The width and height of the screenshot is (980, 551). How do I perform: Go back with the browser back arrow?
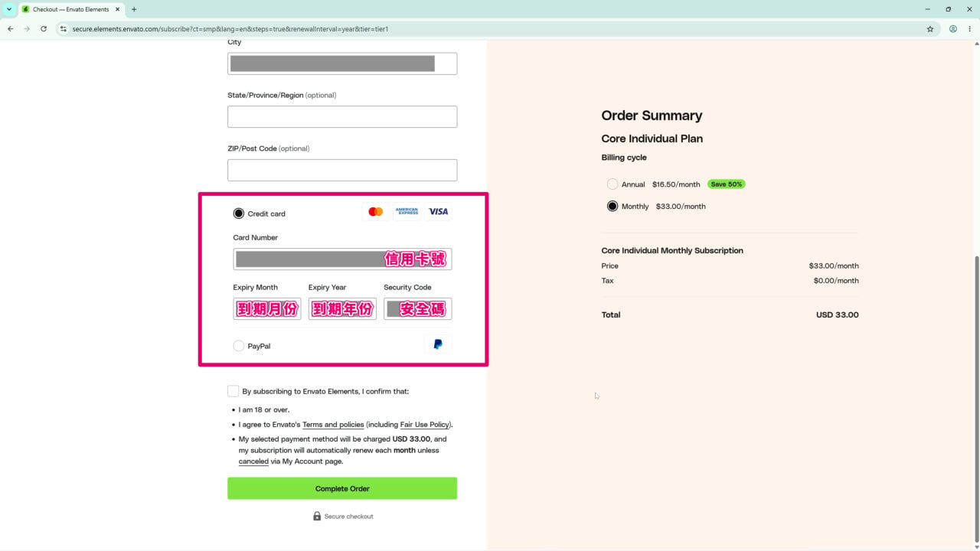(10, 29)
